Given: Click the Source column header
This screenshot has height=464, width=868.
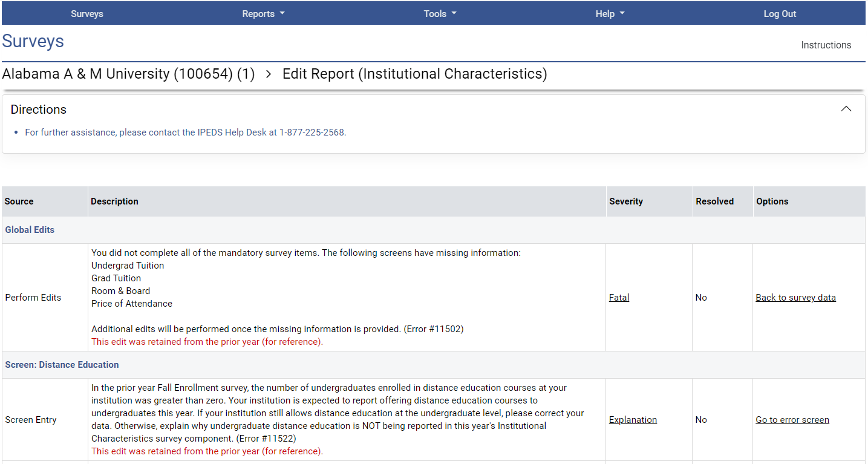Looking at the screenshot, I should [x=19, y=201].
